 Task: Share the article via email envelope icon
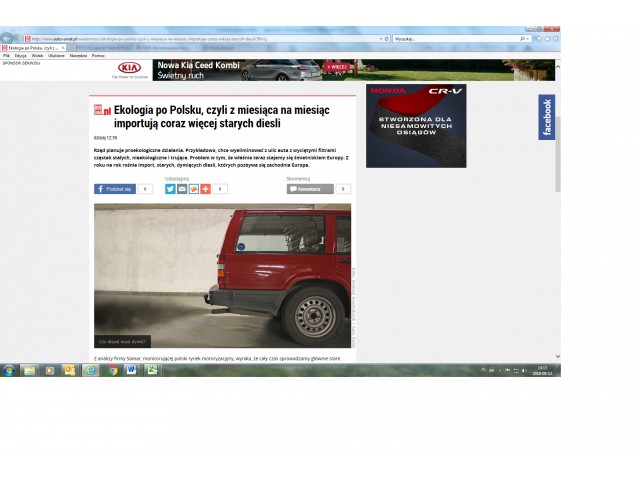182,188
